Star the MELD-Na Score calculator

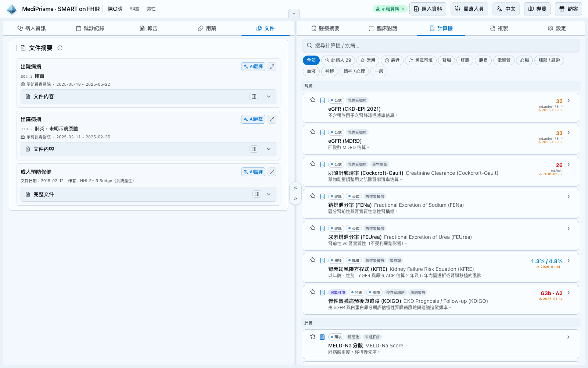tap(313, 336)
